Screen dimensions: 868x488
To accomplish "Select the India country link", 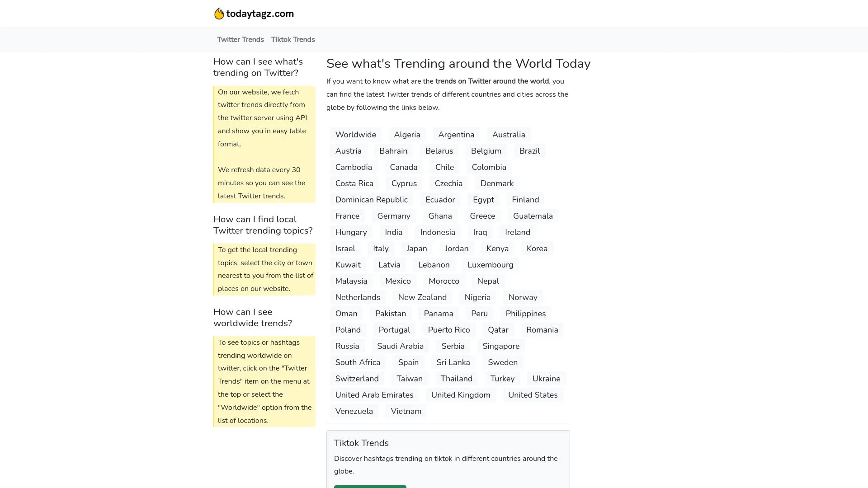I will [x=393, y=232].
